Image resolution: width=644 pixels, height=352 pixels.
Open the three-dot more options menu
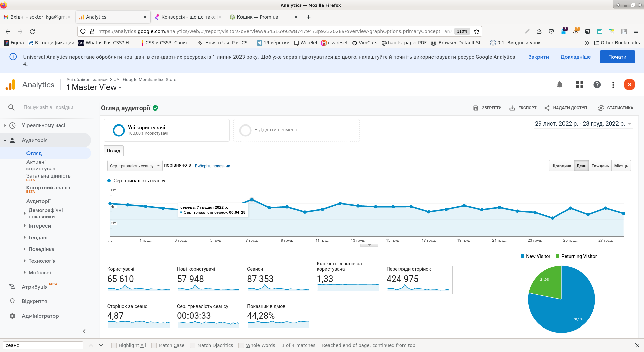(613, 85)
